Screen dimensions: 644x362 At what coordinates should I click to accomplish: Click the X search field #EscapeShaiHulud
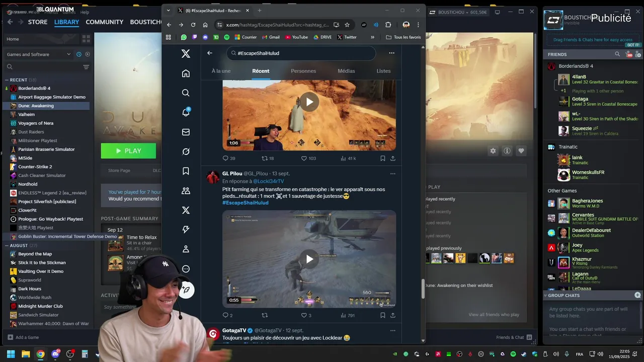point(301,53)
